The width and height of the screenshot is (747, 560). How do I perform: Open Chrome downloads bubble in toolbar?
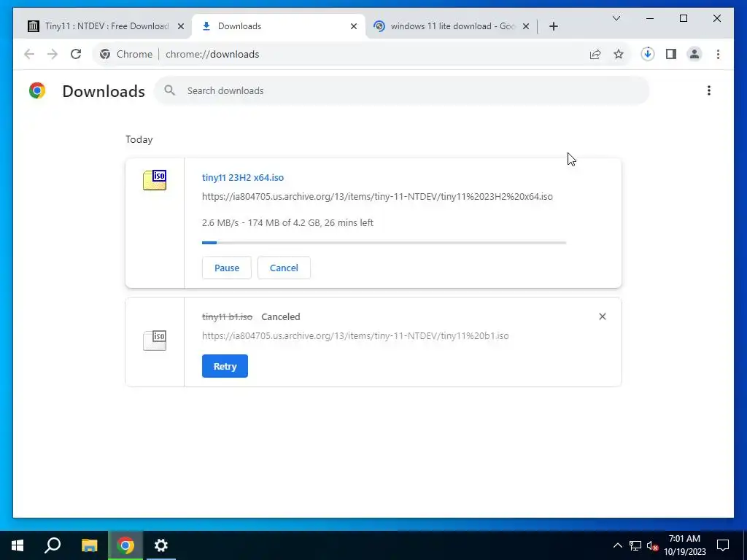click(648, 54)
